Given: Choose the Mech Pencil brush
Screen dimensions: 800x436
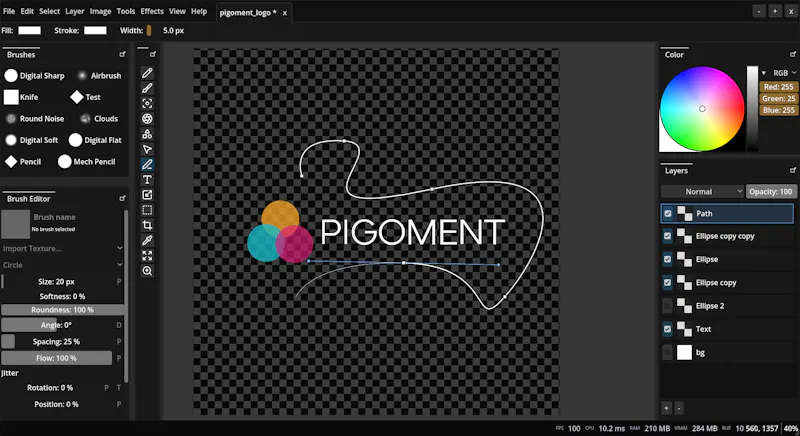Looking at the screenshot, I should click(87, 162).
